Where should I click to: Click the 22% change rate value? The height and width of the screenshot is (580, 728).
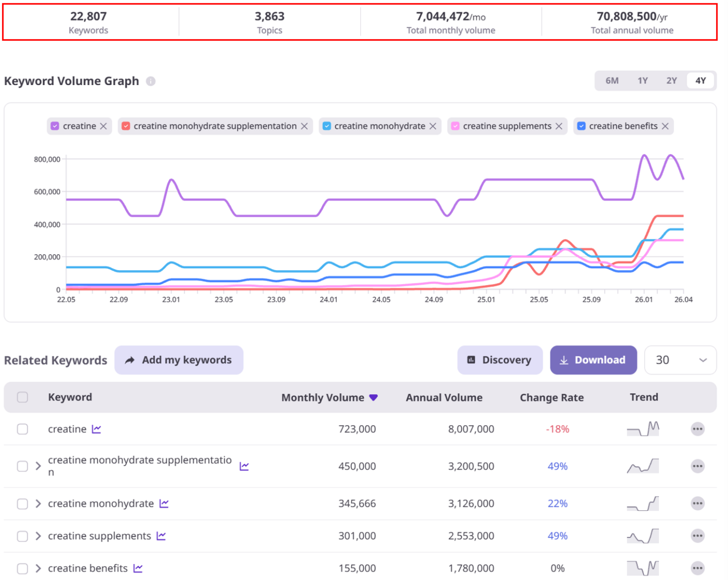click(557, 503)
